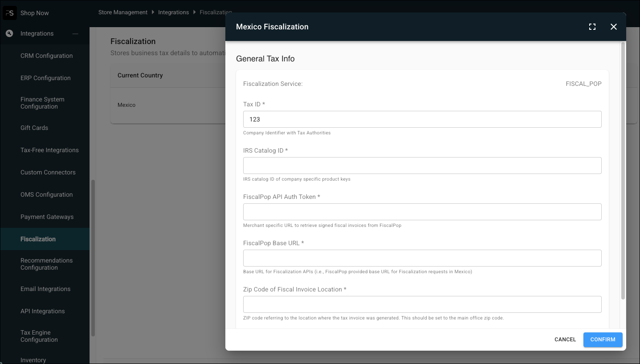Open Email Integrations
The width and height of the screenshot is (640, 364).
pos(45,289)
